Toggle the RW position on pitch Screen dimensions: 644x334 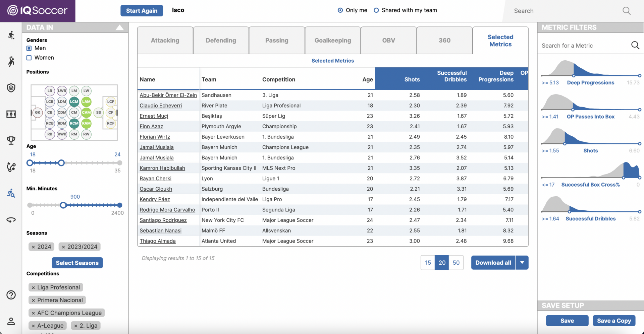[x=86, y=134]
